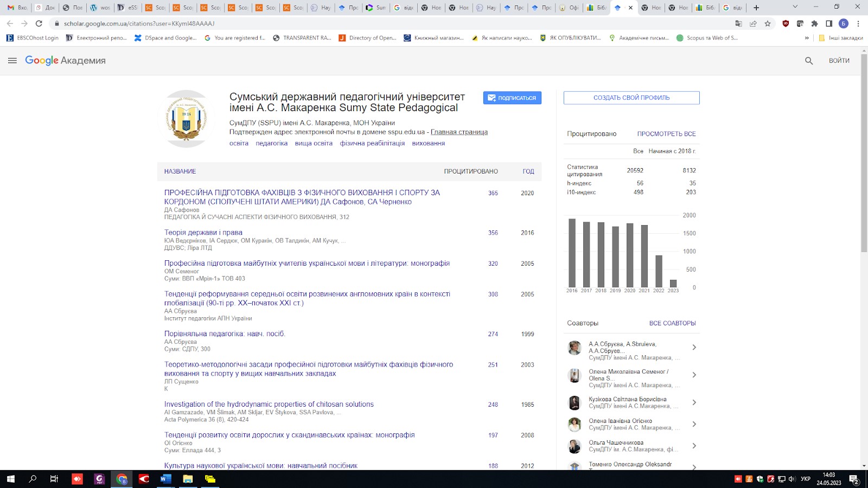Viewport: 868px width, 488px height.
Task: Click the share page icon in address bar
Action: pyautogui.click(x=753, y=23)
